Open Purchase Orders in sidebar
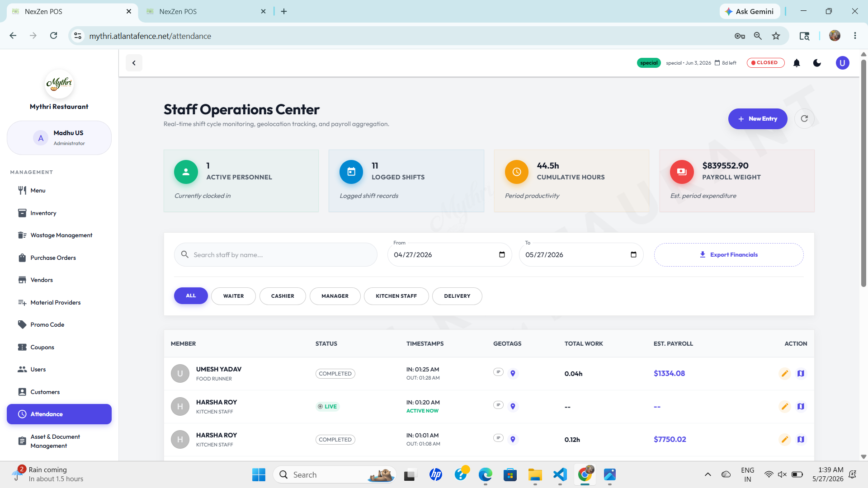The height and width of the screenshot is (488, 868). pos(59,258)
